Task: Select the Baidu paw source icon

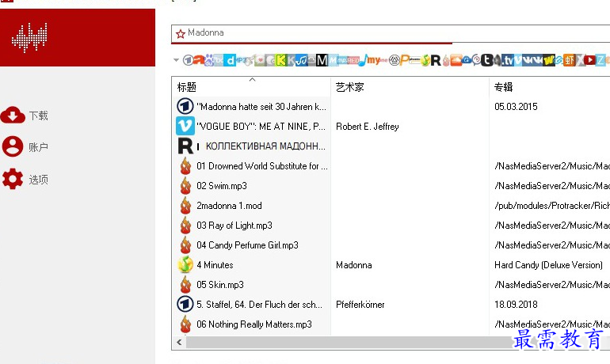Action: pos(209,60)
